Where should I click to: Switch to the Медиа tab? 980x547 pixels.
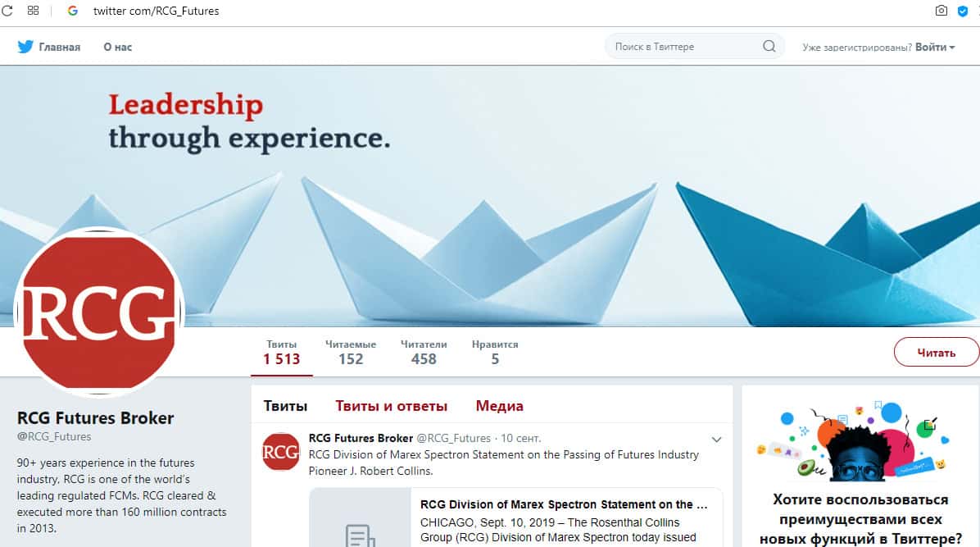[x=499, y=406]
